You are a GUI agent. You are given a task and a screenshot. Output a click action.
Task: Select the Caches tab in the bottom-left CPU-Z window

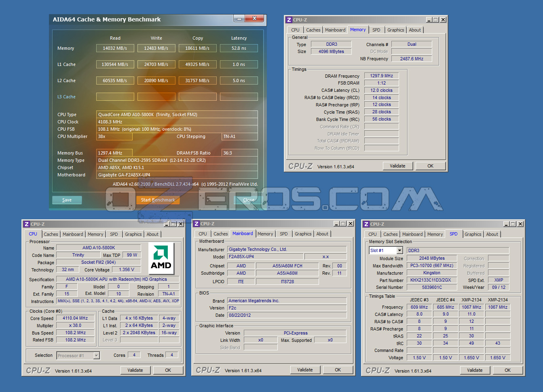[51, 234]
